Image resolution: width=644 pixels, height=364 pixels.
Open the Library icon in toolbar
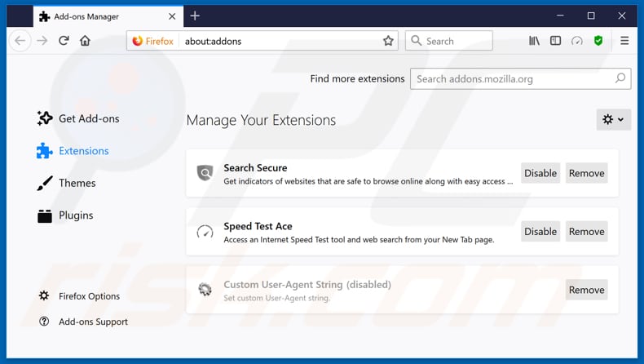534,41
